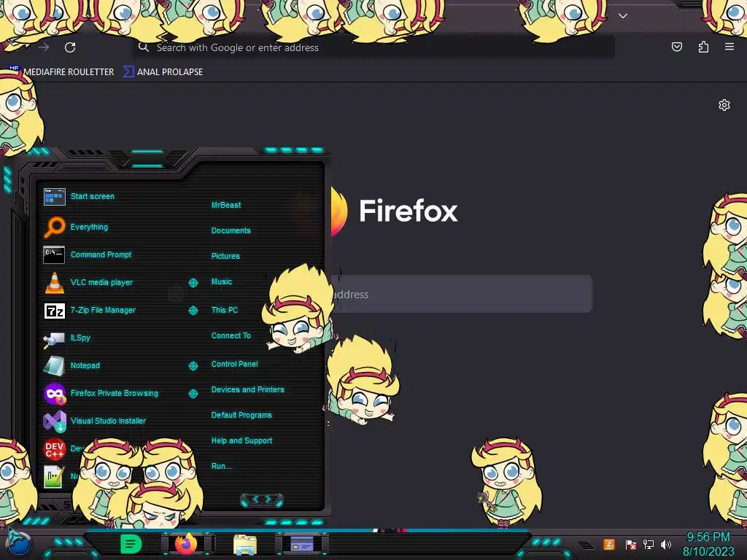Image resolution: width=747 pixels, height=560 pixels.
Task: Open the volume speaker tray icon
Action: [x=666, y=544]
